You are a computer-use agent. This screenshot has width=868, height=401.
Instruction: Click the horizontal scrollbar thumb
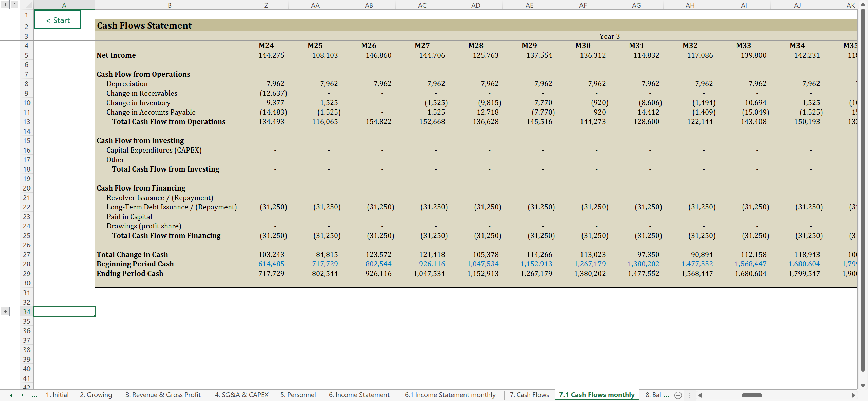[751, 395]
